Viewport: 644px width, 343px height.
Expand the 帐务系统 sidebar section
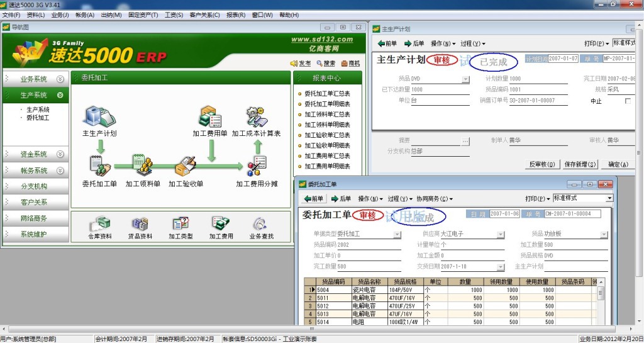click(60, 170)
